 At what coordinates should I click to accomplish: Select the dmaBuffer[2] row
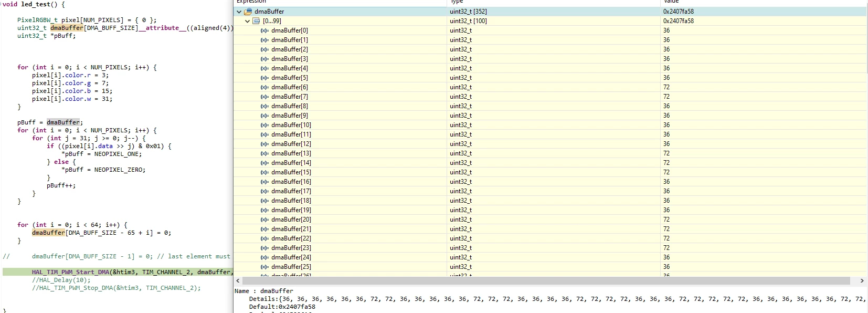tap(550, 49)
